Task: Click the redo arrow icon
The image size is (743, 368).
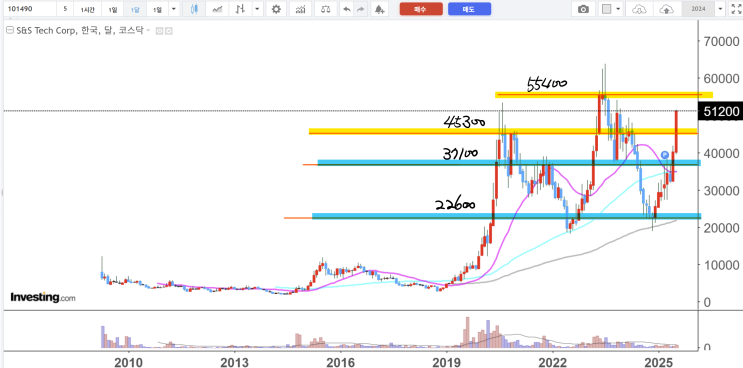Action: tap(361, 9)
